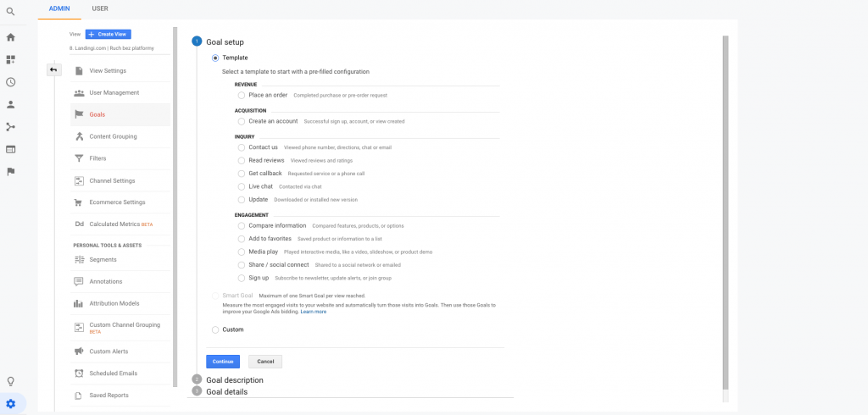
Task: Switch to the USER tab
Action: click(100, 8)
